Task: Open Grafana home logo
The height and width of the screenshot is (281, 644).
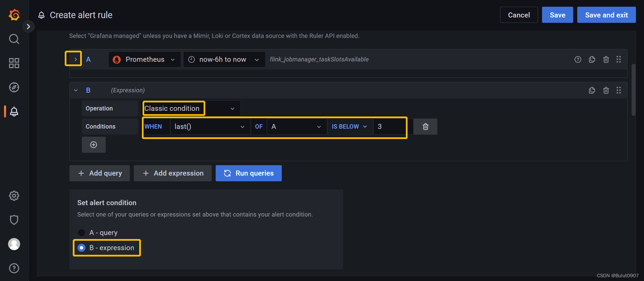Action: coord(14,15)
